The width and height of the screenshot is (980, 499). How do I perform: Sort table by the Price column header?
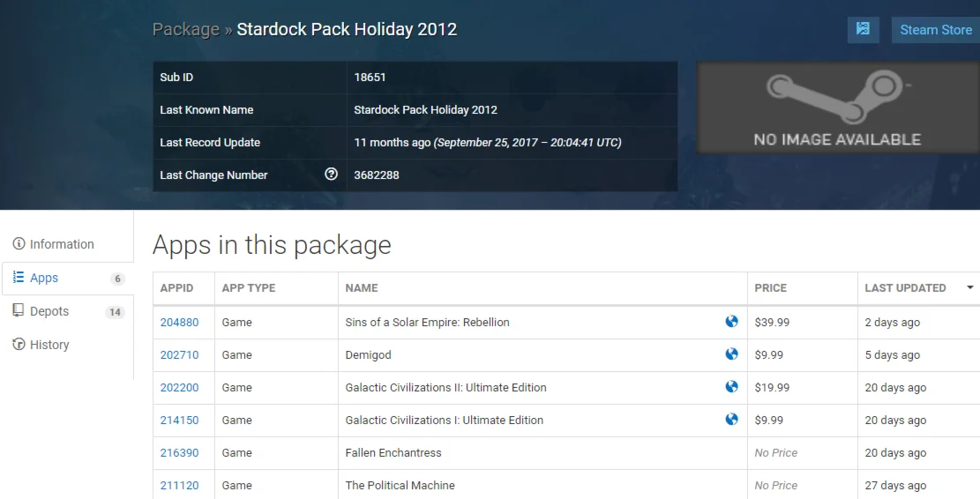point(771,288)
